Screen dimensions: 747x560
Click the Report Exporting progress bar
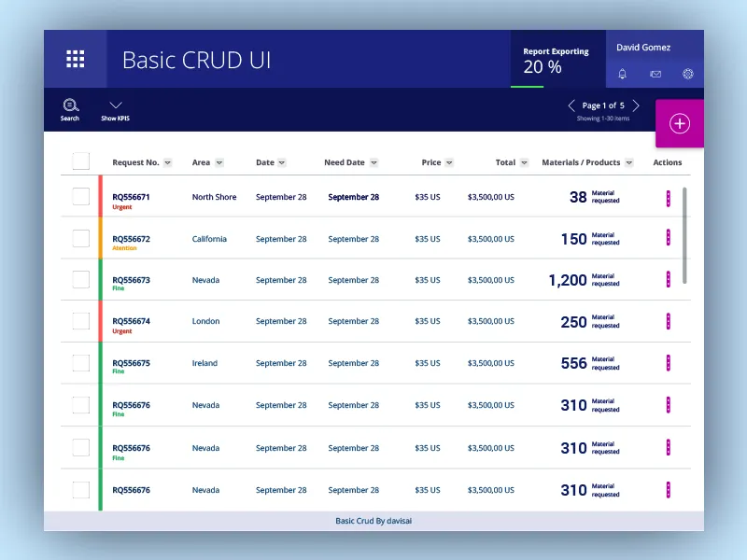pos(528,88)
